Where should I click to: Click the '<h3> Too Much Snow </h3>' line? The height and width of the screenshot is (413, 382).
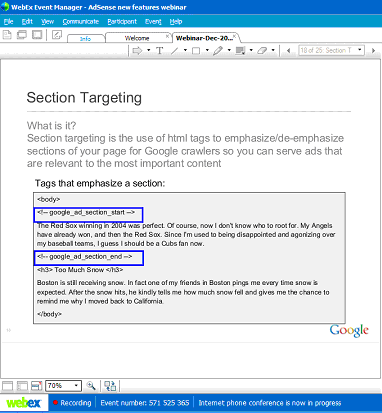(x=80, y=270)
